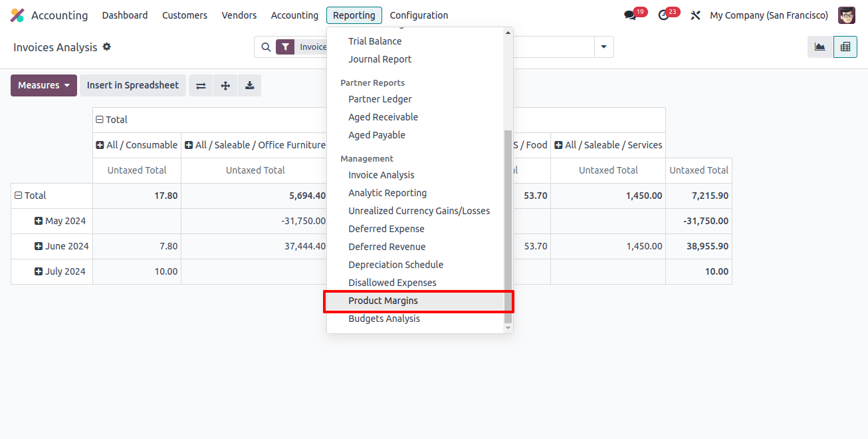
Task: Click the download xlsx icon
Action: click(249, 85)
